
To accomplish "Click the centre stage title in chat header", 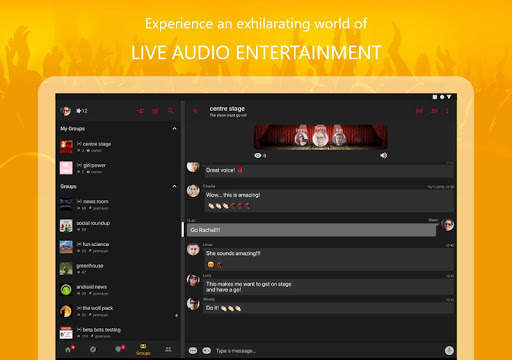I will [227, 109].
